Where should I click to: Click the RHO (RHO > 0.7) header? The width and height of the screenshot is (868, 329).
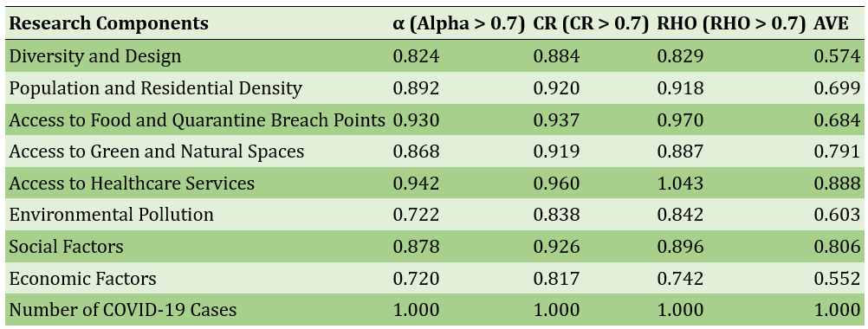[x=731, y=24]
